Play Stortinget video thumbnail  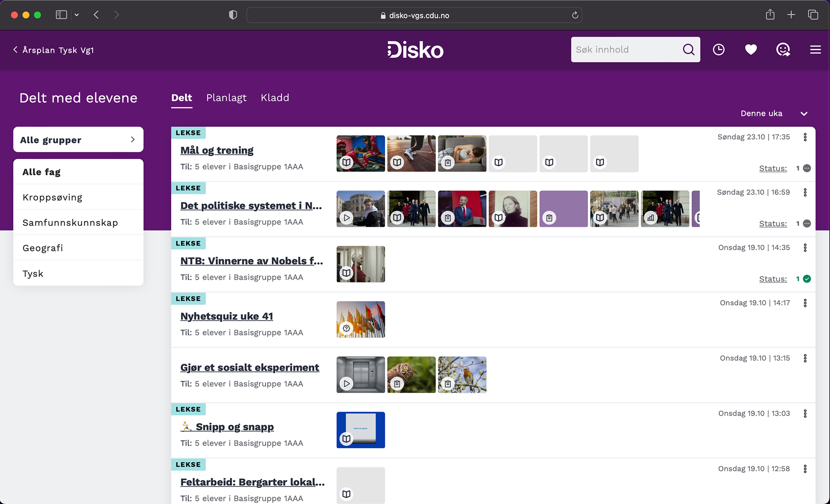point(361,209)
